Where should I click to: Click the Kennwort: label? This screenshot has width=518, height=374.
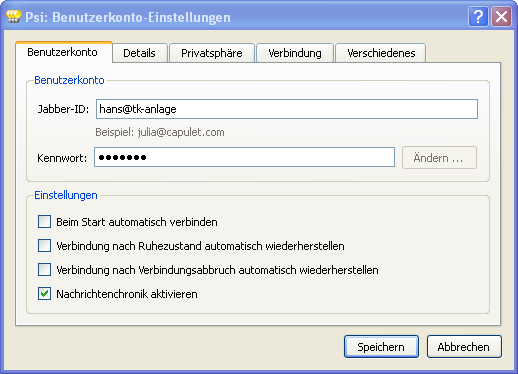click(62, 158)
